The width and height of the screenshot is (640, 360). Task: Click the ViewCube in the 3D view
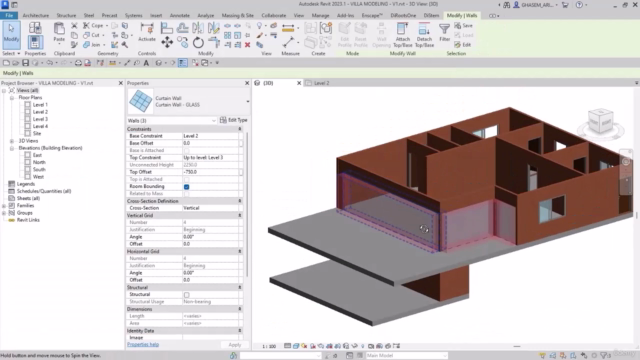coord(600,122)
